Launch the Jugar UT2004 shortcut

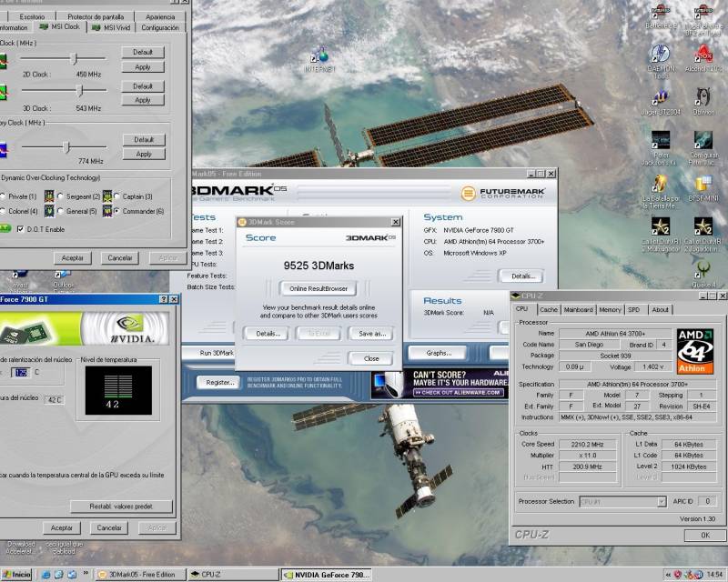tap(661, 102)
